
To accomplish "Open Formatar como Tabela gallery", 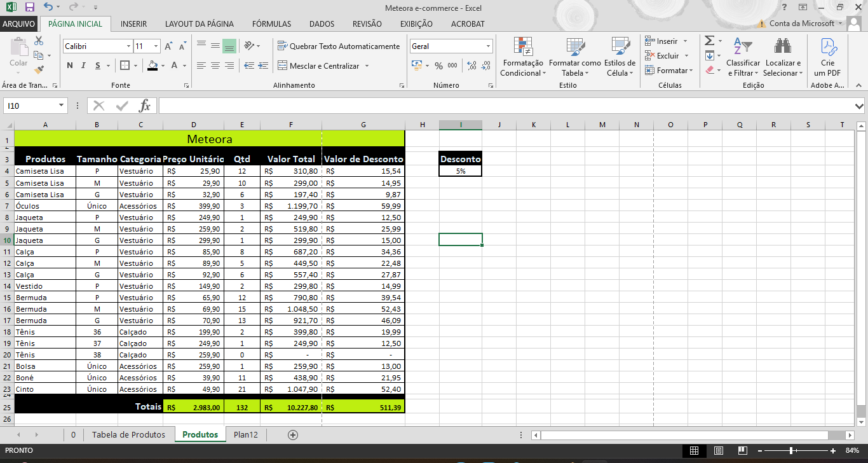I will 574,58.
